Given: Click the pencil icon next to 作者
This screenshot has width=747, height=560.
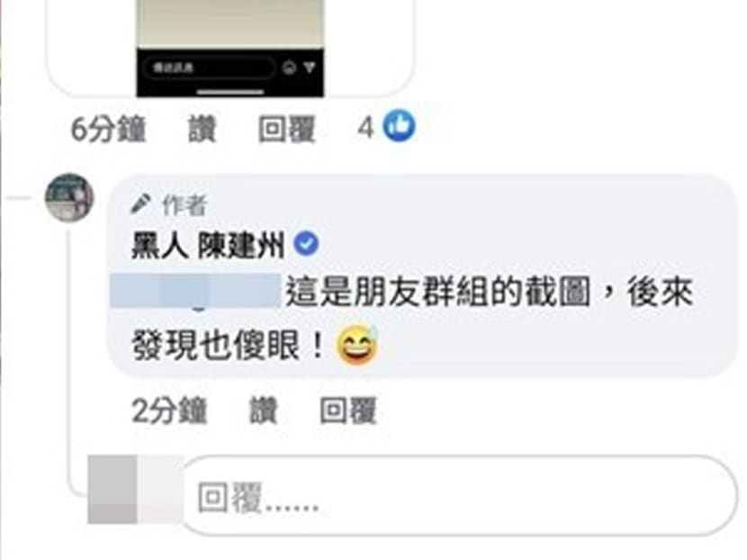Looking at the screenshot, I should (140, 204).
